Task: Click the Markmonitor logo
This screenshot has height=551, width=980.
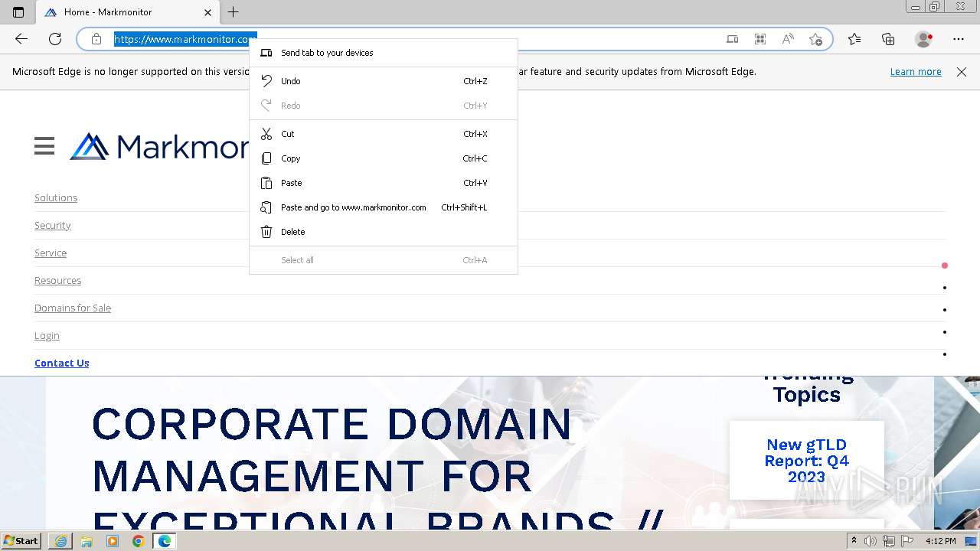Action: 159,147
